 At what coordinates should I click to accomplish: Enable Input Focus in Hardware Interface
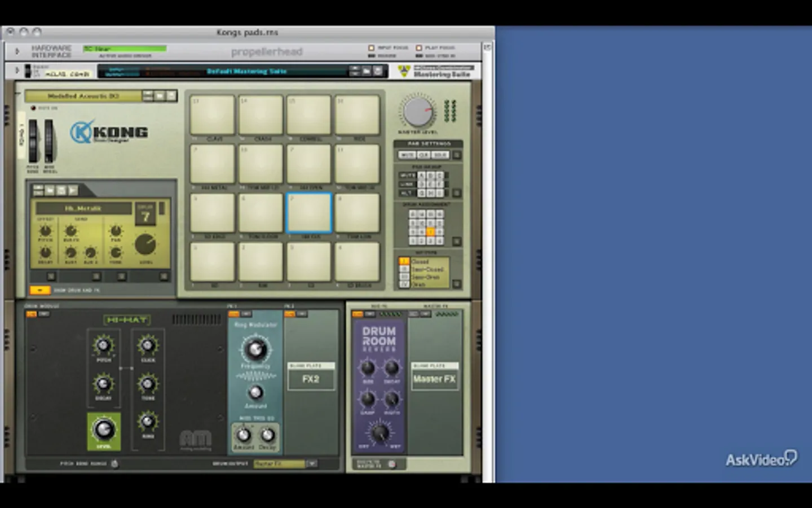click(x=371, y=48)
